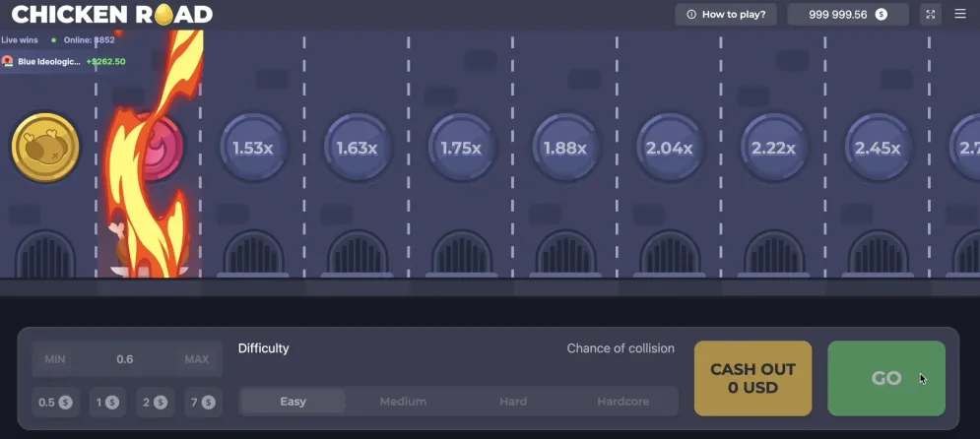Select the 1.75x multiplier manhole
This screenshot has width=980, height=439.
click(461, 148)
